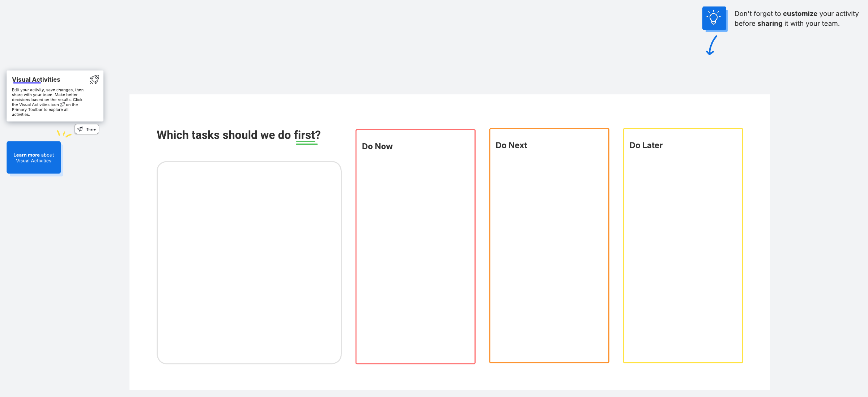Click inside the empty gray rounded task box
Image resolution: width=868 pixels, height=397 pixels.
[249, 262]
